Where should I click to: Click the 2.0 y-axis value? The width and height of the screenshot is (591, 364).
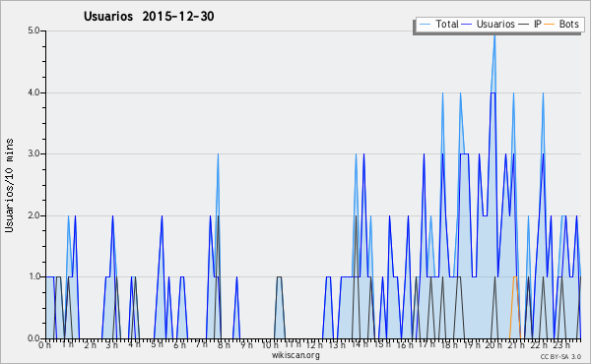tap(33, 215)
